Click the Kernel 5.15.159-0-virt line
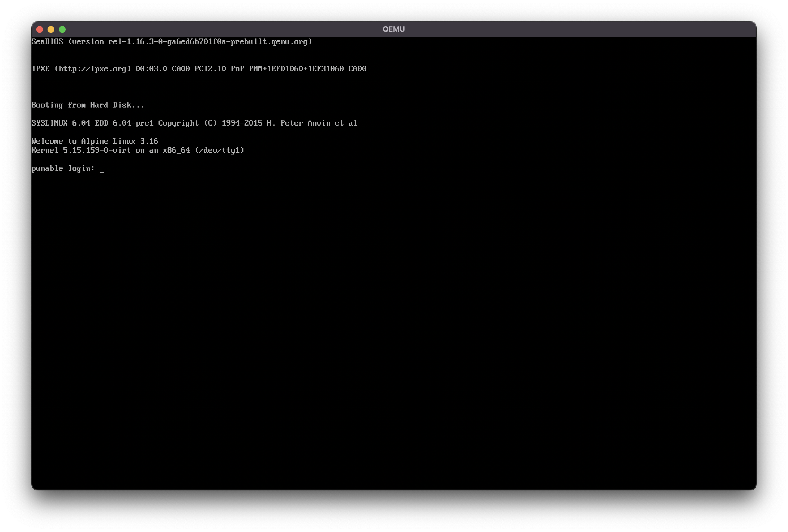This screenshot has height=532, width=788. click(x=138, y=150)
